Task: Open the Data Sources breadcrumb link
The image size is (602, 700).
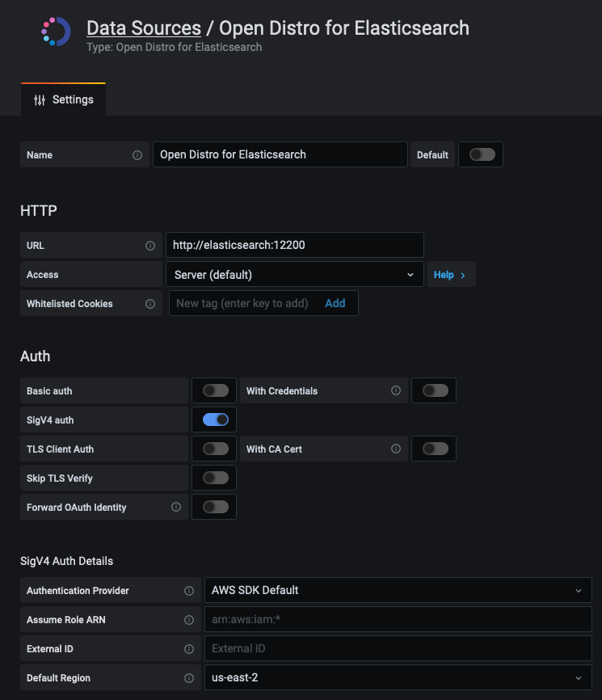Action: pyautogui.click(x=144, y=27)
